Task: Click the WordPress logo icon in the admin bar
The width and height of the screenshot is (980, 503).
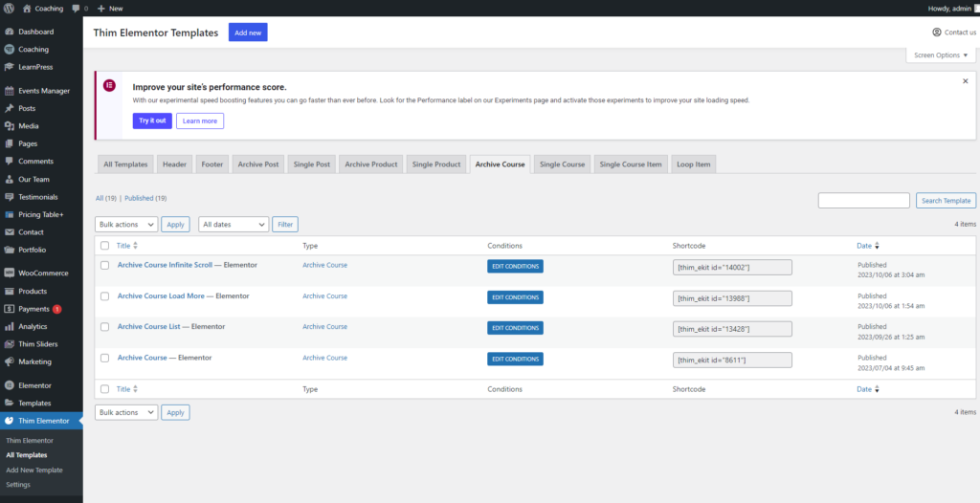Action: click(10, 8)
